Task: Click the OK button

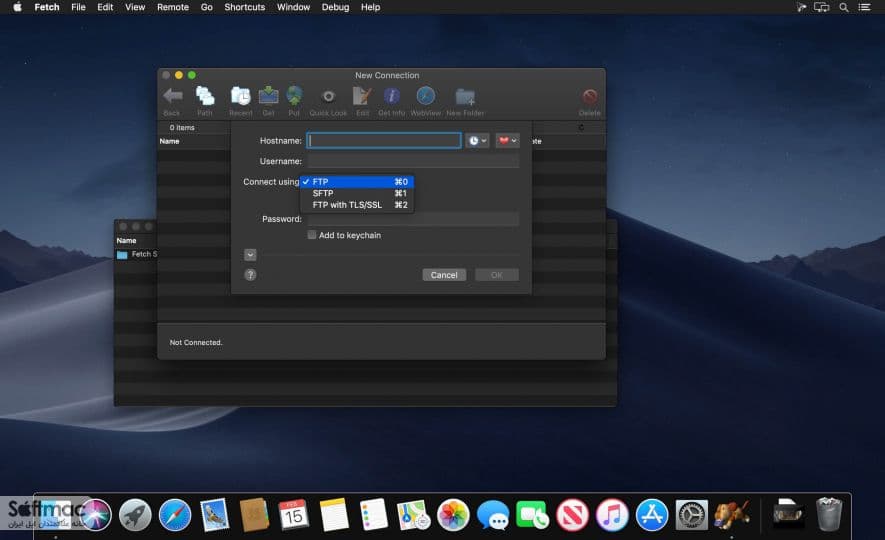Action: coord(497,275)
